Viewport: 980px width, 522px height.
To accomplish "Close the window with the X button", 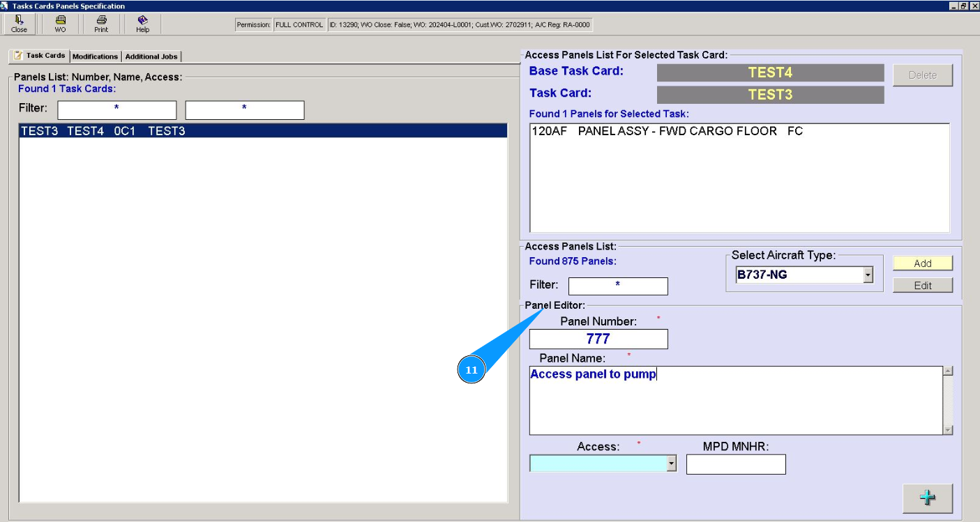I will [974, 6].
